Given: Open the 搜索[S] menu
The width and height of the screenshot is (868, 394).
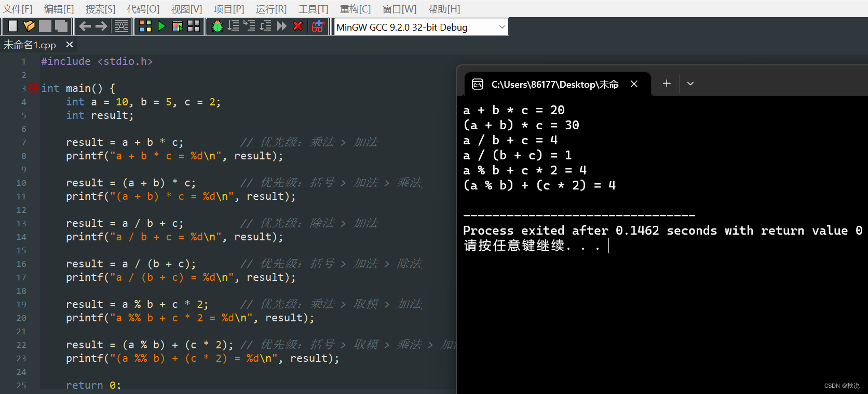Looking at the screenshot, I should 100,9.
